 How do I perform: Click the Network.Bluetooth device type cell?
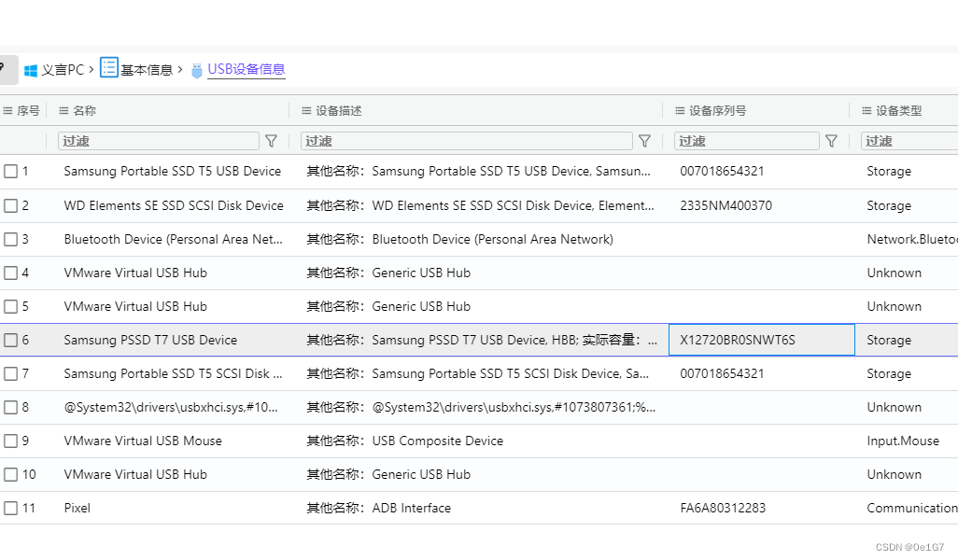click(912, 239)
